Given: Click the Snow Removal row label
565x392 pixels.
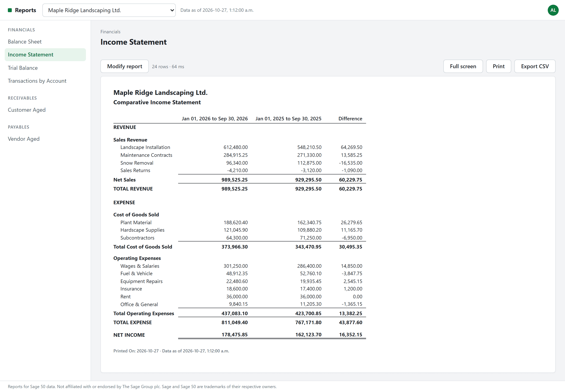Looking at the screenshot, I should 137,163.
